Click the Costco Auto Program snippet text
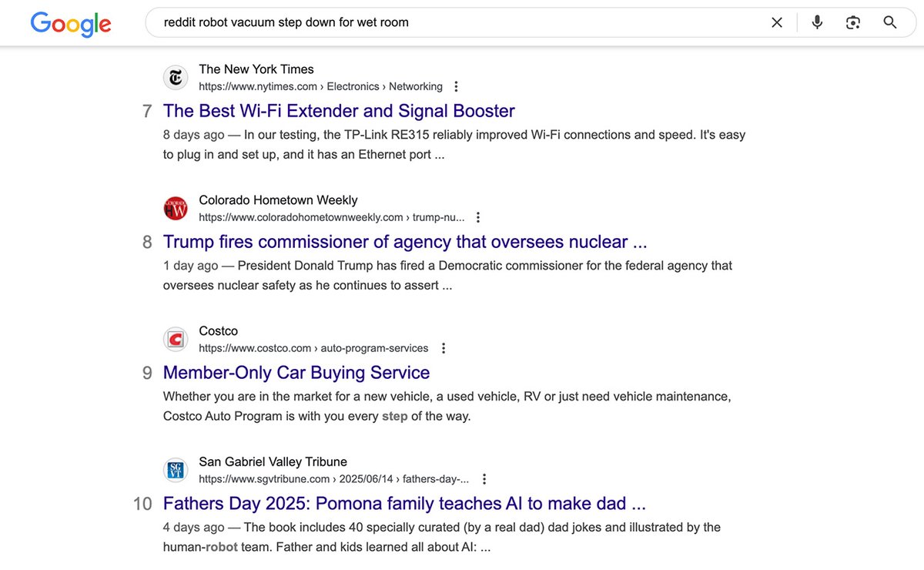The width and height of the screenshot is (924, 570). click(447, 407)
